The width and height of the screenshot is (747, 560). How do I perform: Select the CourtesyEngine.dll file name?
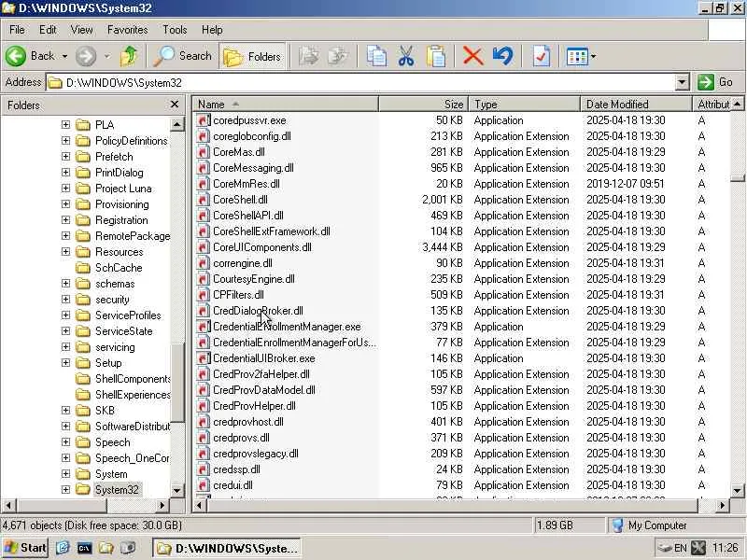point(253,279)
